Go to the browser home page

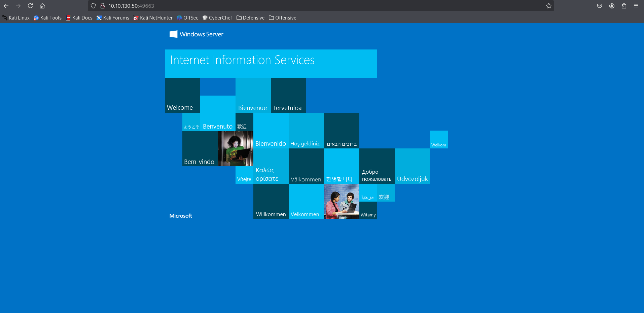(42, 6)
